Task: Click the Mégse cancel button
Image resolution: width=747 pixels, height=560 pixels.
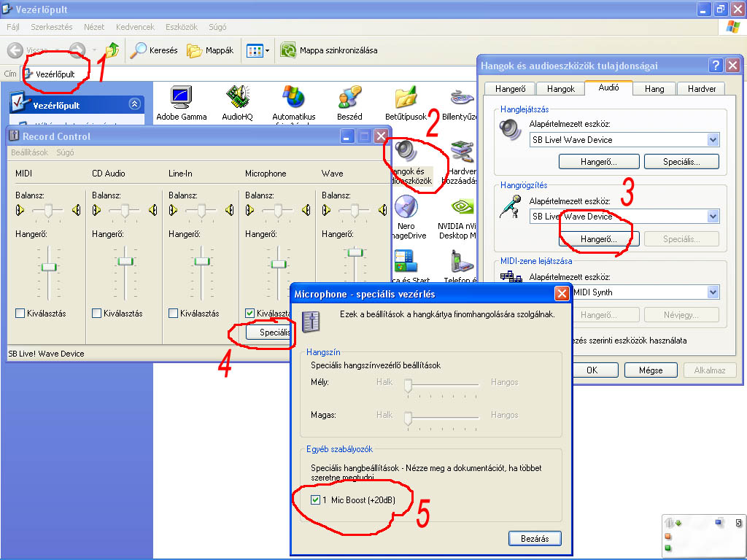Action: 650,370
